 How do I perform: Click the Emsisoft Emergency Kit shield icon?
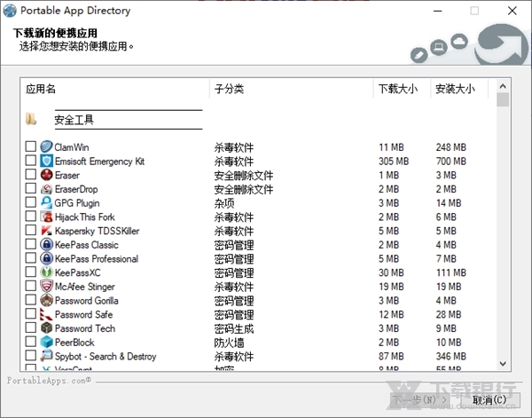point(46,161)
